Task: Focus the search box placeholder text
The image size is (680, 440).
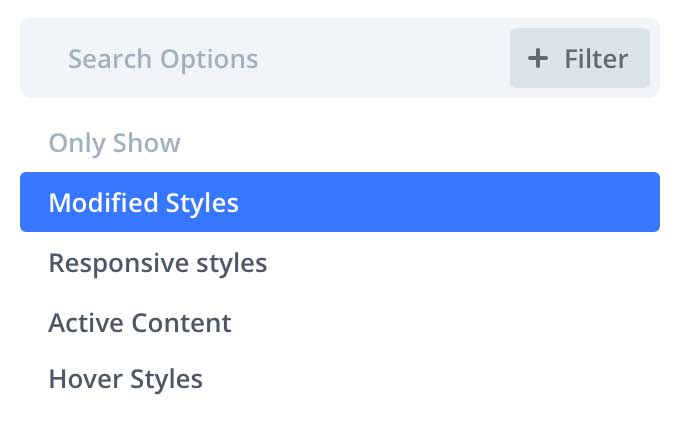Action: (163, 58)
